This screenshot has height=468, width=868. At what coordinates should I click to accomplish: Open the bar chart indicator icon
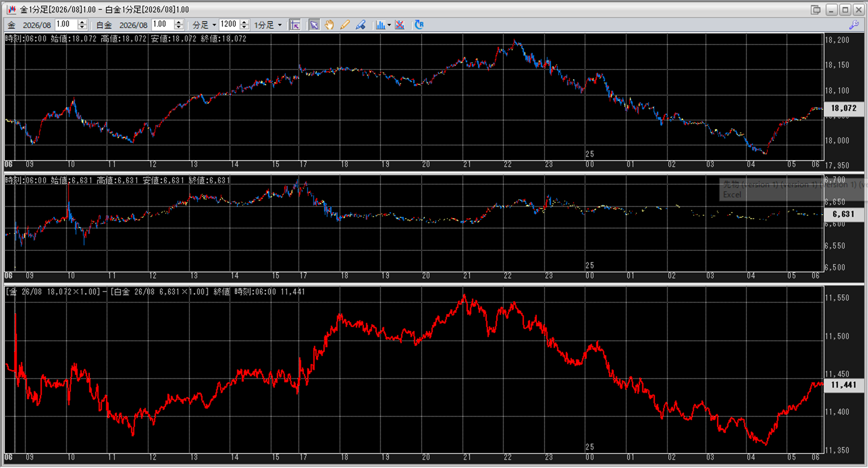tap(380, 25)
